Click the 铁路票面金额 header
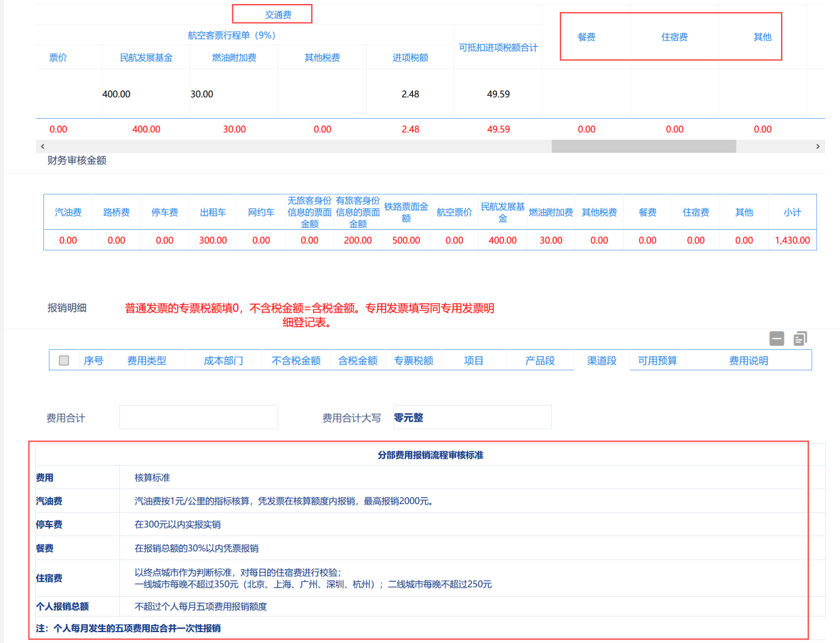Viewport: 840px width, 643px height. tap(406, 212)
